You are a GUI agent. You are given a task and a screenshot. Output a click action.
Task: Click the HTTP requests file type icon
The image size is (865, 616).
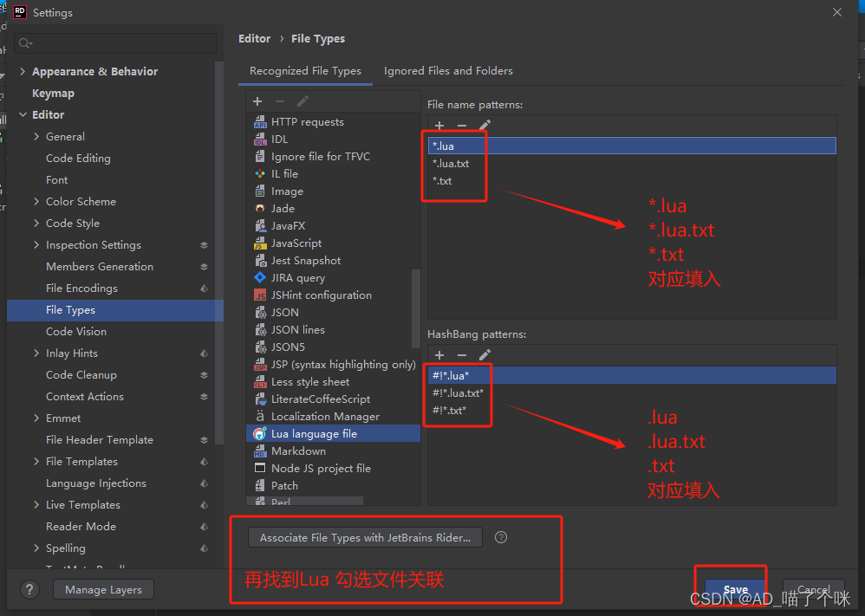click(x=260, y=122)
